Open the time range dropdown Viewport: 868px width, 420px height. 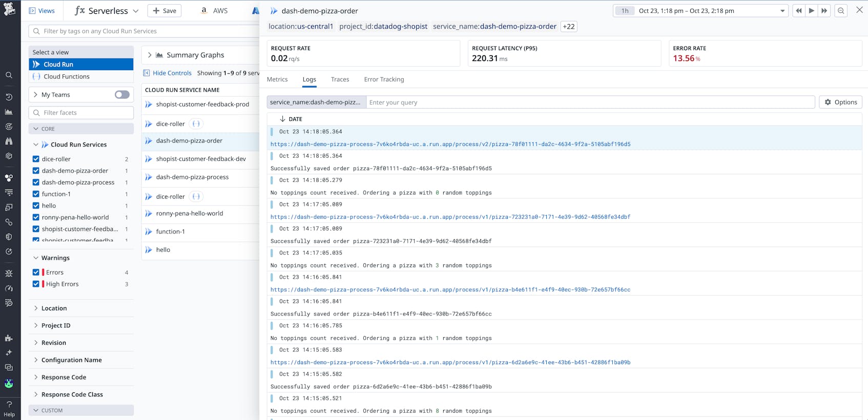(782, 11)
